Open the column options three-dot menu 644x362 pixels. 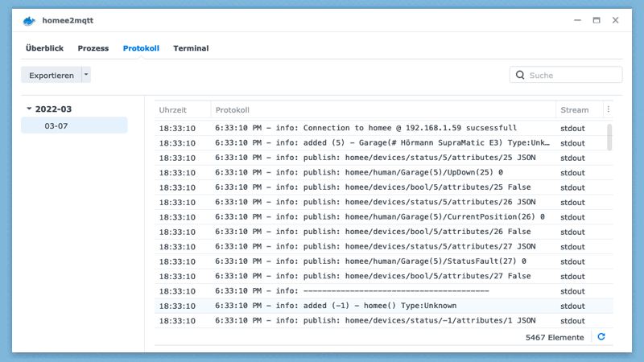[x=609, y=109]
